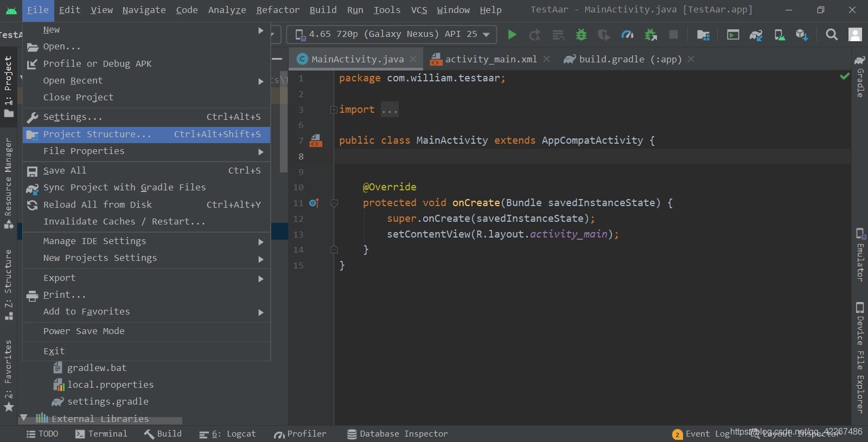Open the TODO tool window

tap(42, 434)
